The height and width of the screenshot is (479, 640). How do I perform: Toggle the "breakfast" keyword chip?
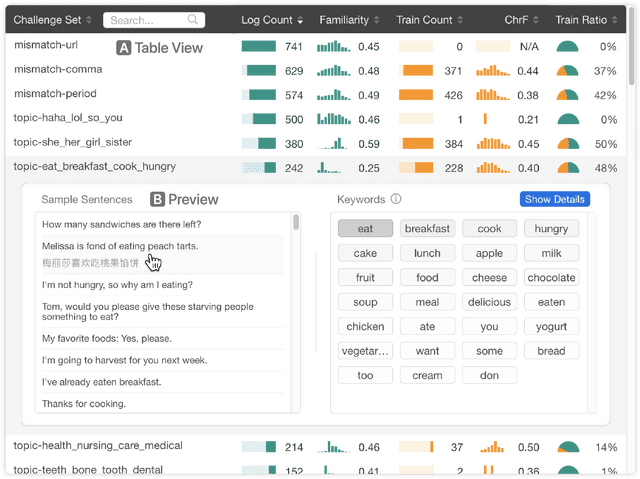click(427, 229)
